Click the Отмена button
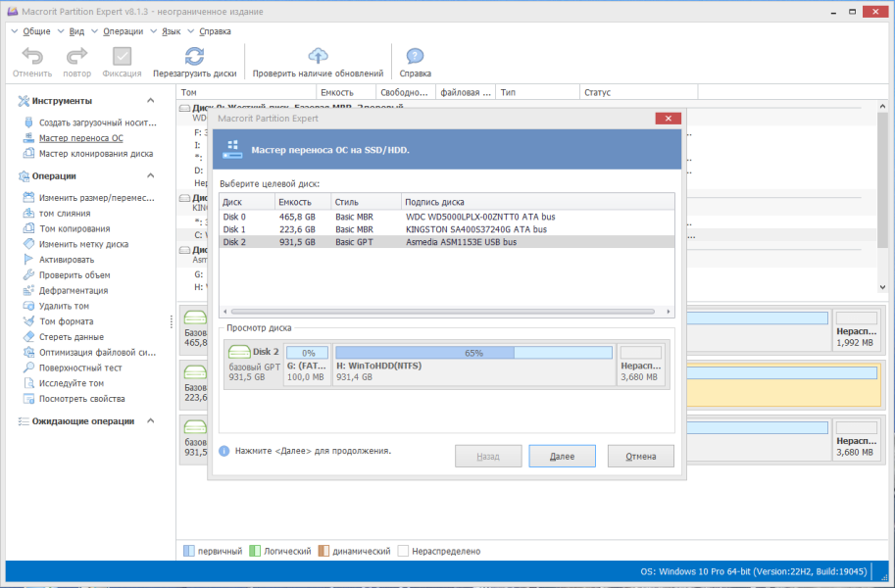 pyautogui.click(x=640, y=456)
